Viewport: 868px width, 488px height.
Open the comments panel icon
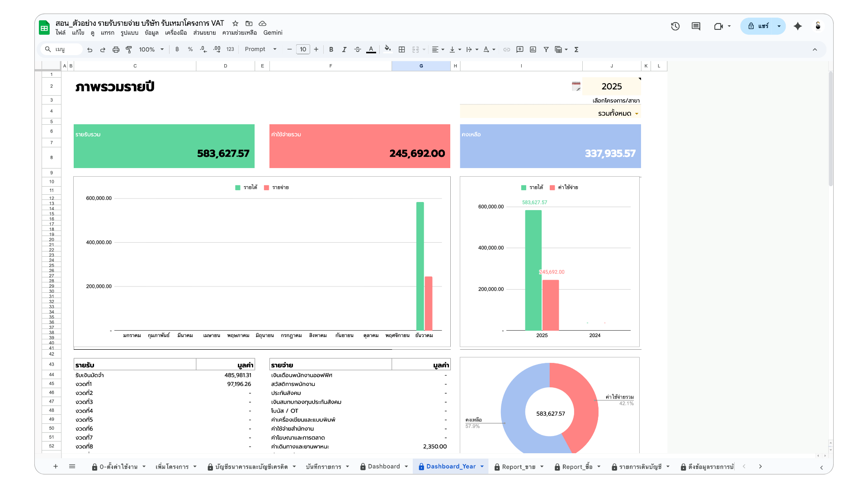click(696, 26)
